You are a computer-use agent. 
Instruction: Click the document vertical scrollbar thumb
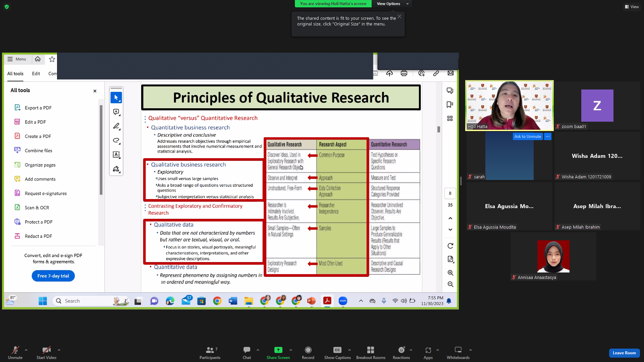tap(438, 129)
